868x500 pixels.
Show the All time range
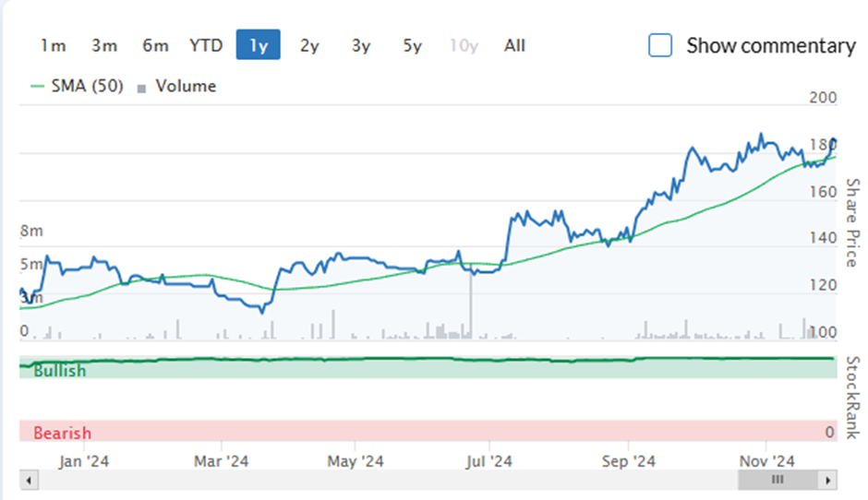pyautogui.click(x=514, y=45)
